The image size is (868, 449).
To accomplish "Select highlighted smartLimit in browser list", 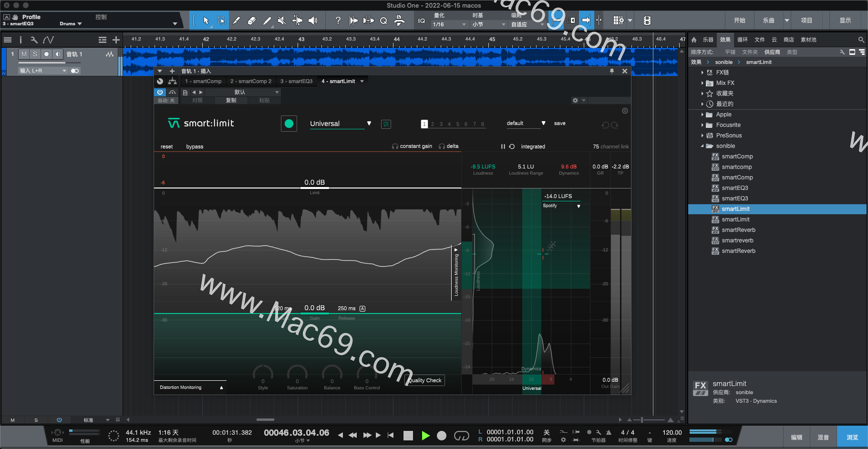I will click(x=777, y=209).
